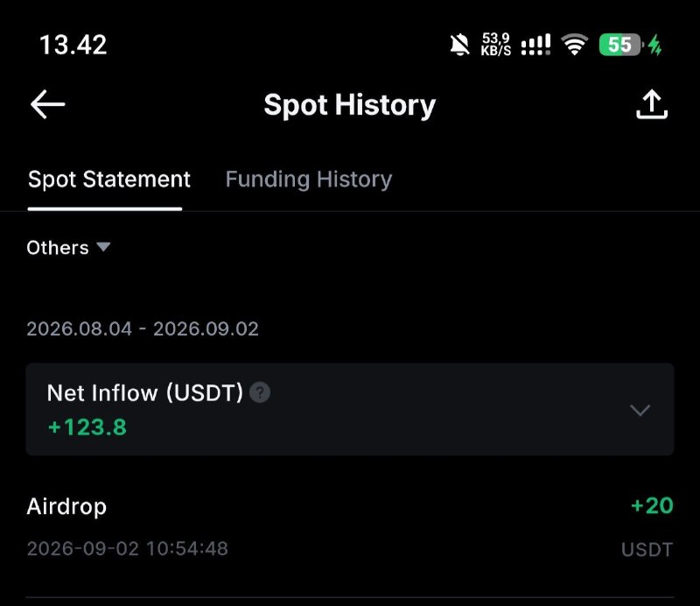Screen dimensions: 700x606
Task: Tap the Wi-Fi status icon
Action: click(575, 45)
